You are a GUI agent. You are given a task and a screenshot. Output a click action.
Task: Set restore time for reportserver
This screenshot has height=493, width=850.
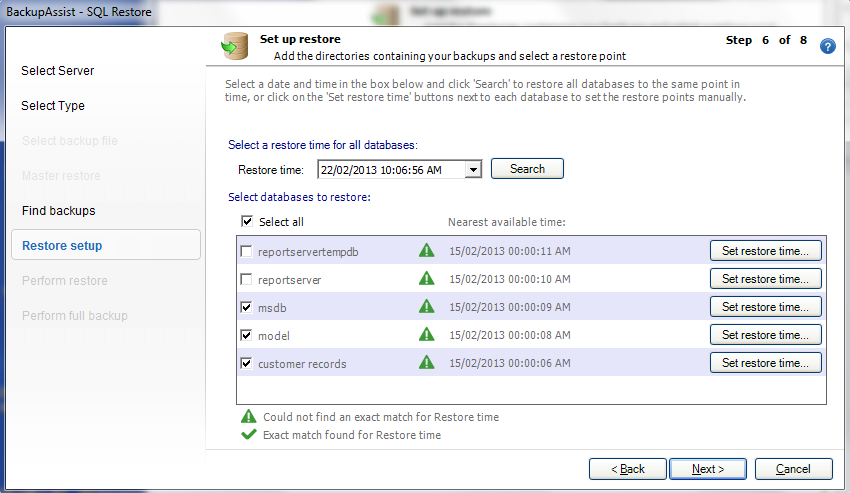[x=765, y=279]
